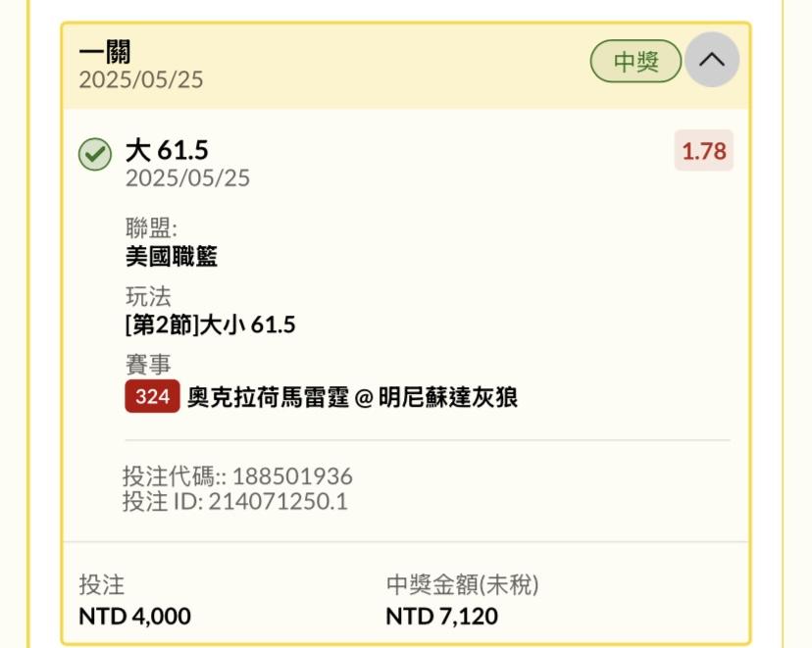Click the 聯盟 label
This screenshot has height=648, width=812.
[x=151, y=227]
